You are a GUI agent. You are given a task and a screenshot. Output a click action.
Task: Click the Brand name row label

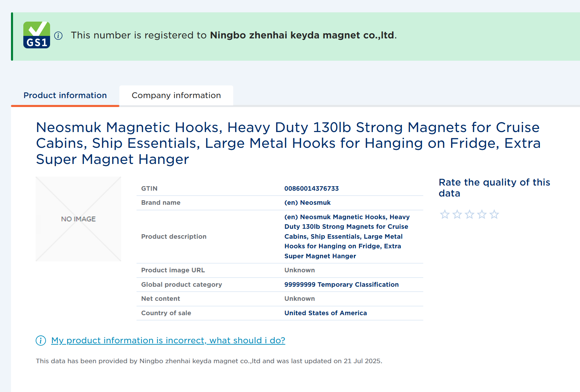[161, 203]
